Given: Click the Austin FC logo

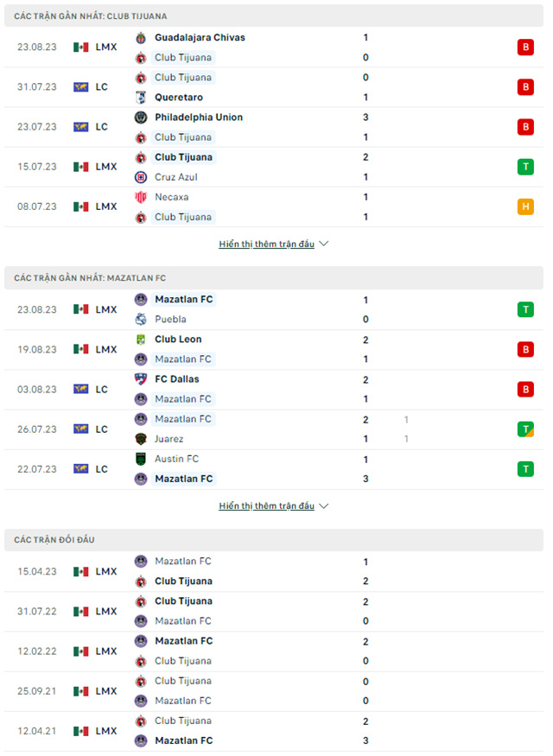Looking at the screenshot, I should click(141, 459).
